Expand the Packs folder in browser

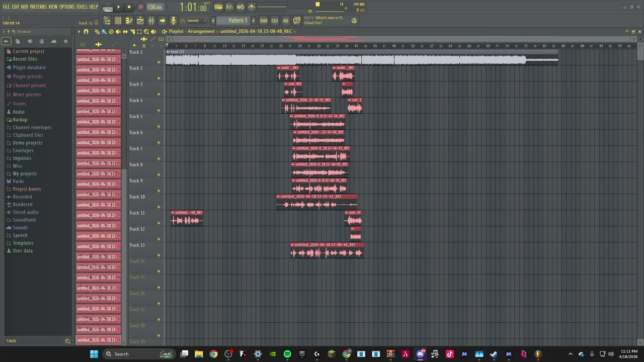coord(18,182)
